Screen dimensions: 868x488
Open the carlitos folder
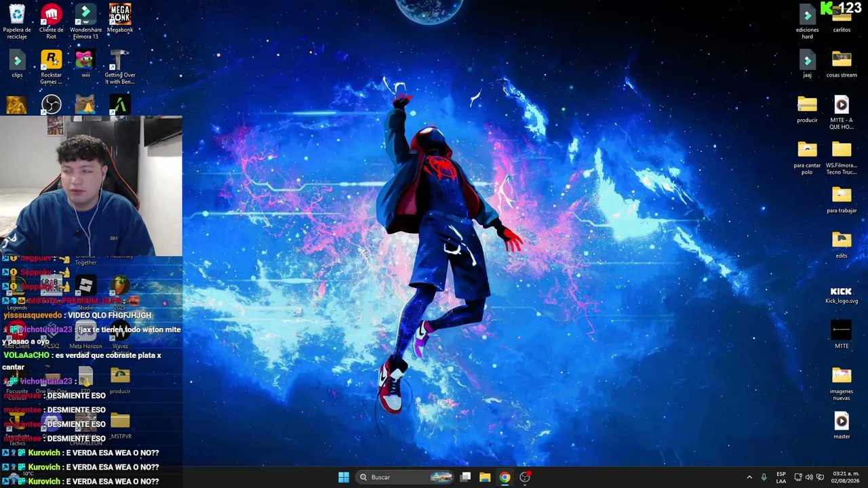(x=842, y=20)
